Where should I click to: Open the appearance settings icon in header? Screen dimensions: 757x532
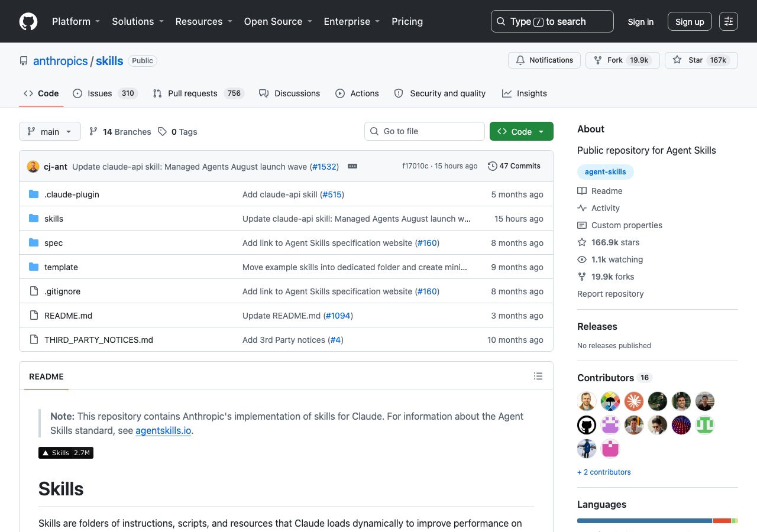point(729,21)
